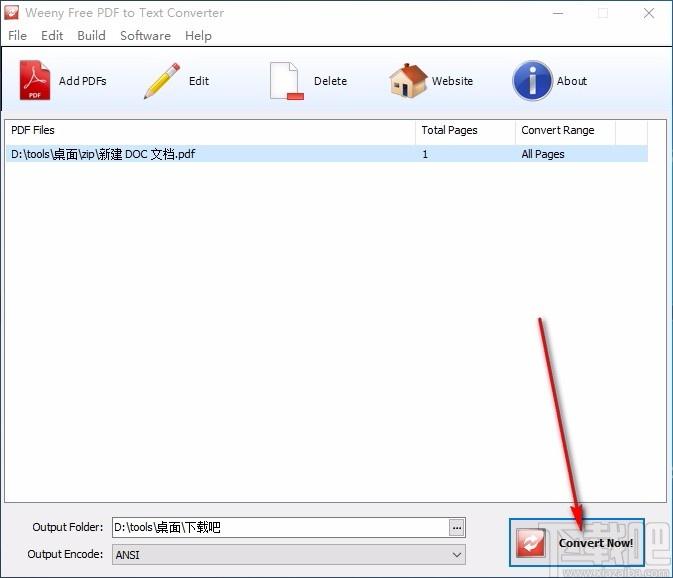Close the converter window
The width and height of the screenshot is (673, 578).
tap(649, 13)
